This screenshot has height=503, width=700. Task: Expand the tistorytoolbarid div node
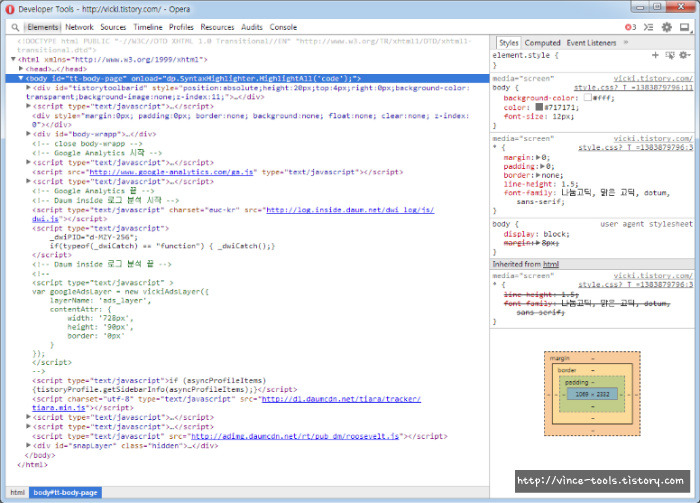pos(28,88)
